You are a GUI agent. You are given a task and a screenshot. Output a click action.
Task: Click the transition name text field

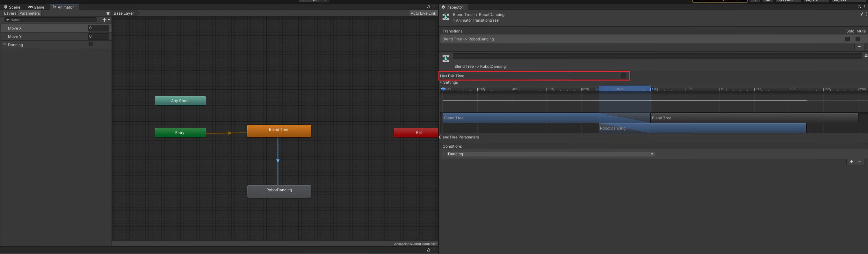(x=657, y=56)
